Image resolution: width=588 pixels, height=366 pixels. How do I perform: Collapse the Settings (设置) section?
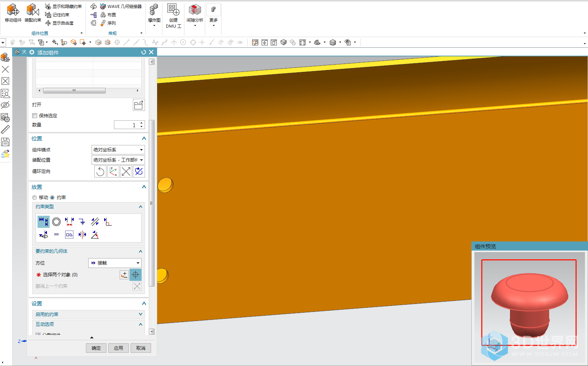click(x=144, y=304)
